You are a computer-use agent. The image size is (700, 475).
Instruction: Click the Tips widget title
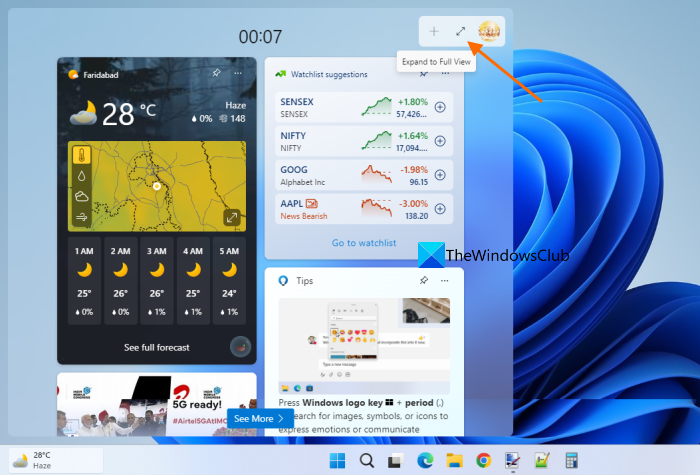304,281
